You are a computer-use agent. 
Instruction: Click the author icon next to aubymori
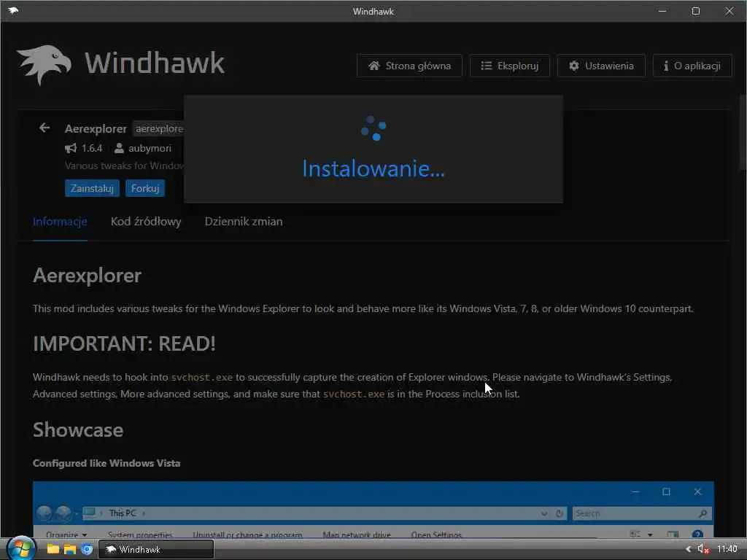pos(119,148)
